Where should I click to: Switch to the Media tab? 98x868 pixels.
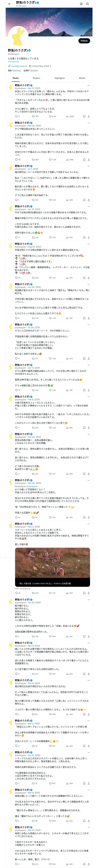(x=82, y=78)
